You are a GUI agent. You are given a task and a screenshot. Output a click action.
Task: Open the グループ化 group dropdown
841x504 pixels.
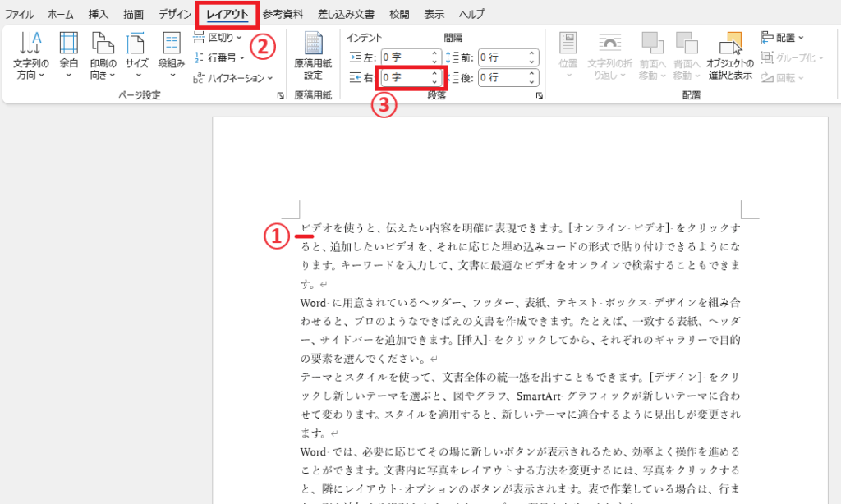[793, 57]
